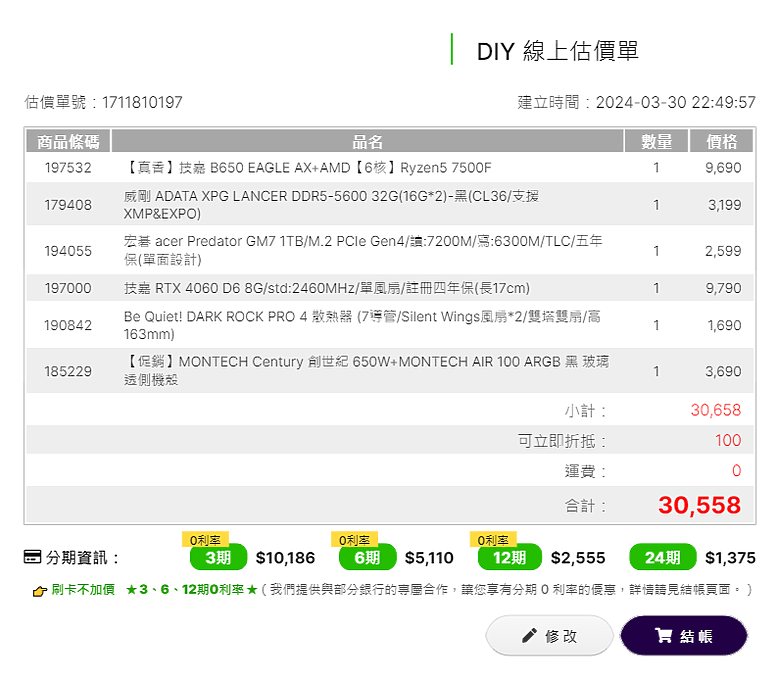Click the MONTECH Century 650W product name
The height and width of the screenshot is (680, 780).
tap(367, 371)
